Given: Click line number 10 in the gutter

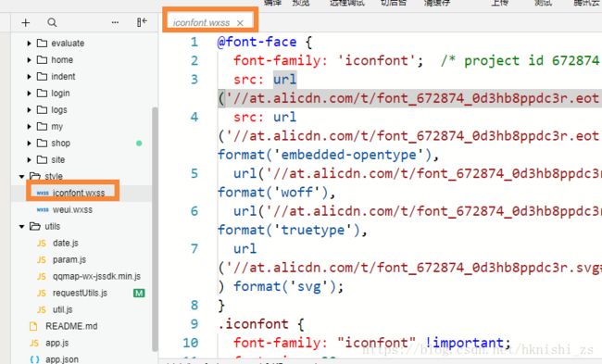Looking at the screenshot, I should tap(191, 343).
